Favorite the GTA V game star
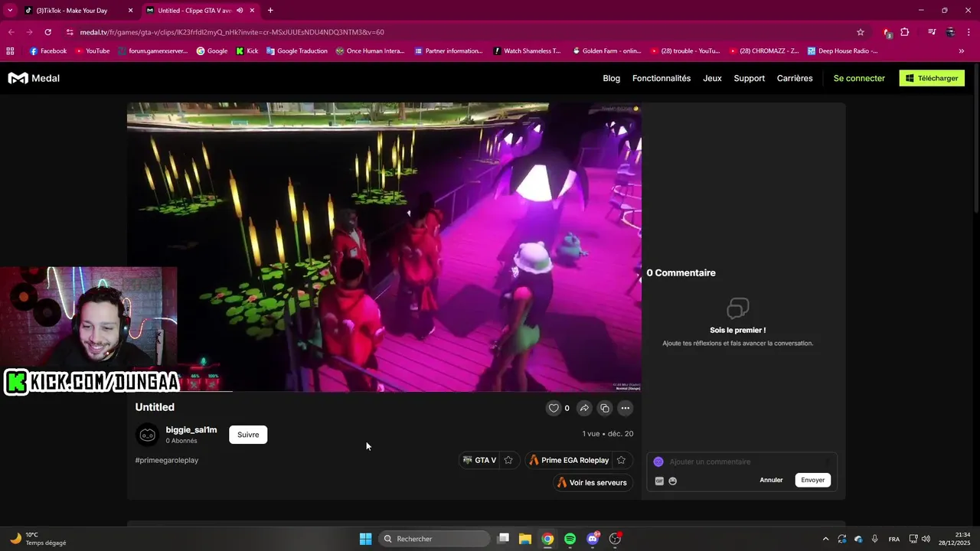The image size is (980, 551). [x=508, y=460]
